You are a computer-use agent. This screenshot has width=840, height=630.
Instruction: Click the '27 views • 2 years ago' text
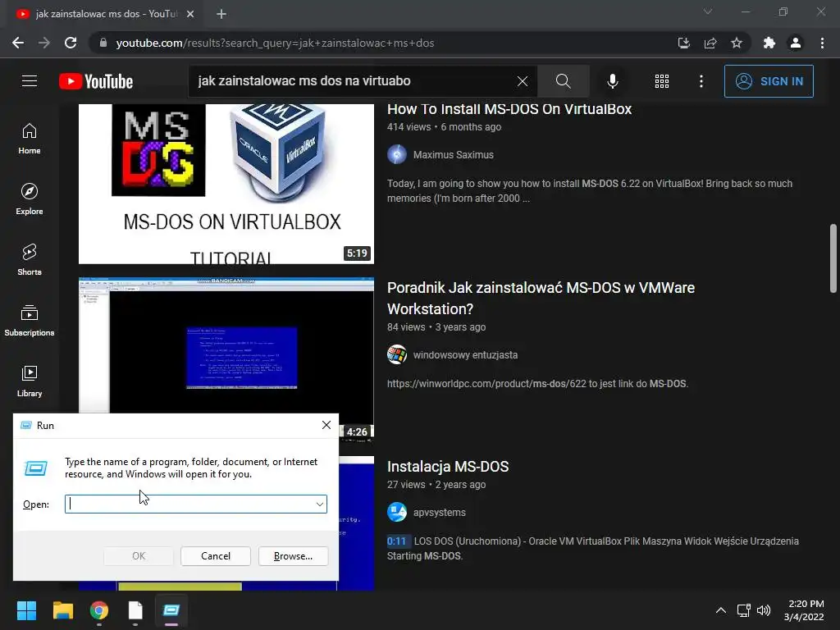click(x=436, y=484)
